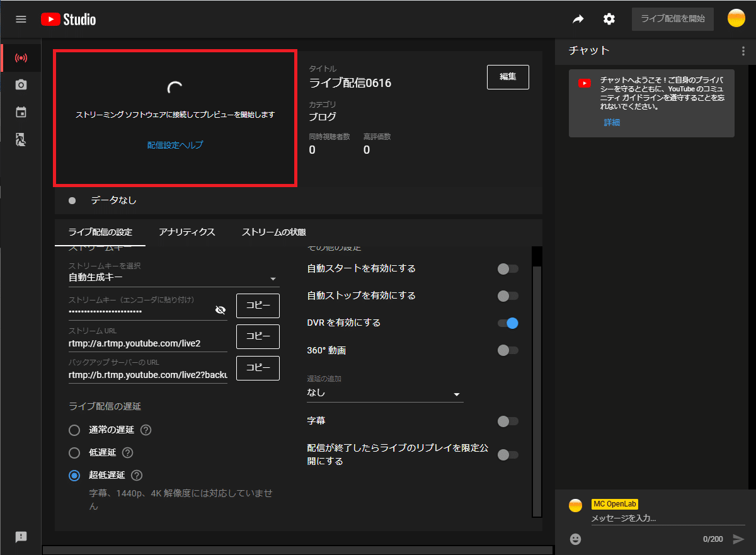The width and height of the screenshot is (756, 555).
Task: Enable the auto start toggle
Action: click(x=507, y=269)
